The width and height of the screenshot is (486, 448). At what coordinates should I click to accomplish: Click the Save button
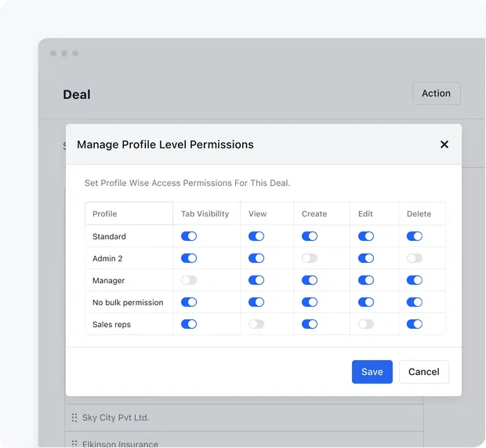pyautogui.click(x=372, y=372)
